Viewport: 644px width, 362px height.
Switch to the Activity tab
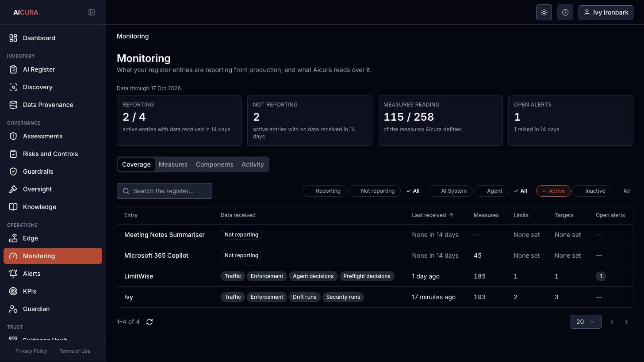pyautogui.click(x=253, y=164)
